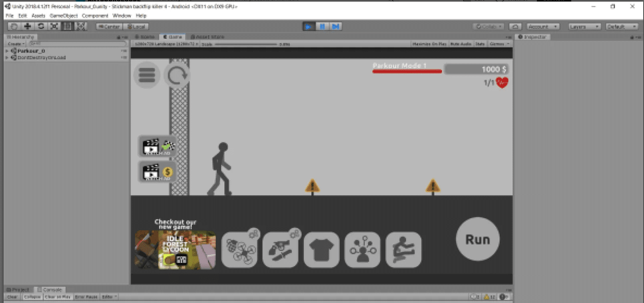
Task: Pause the game playback
Action: coord(322,26)
